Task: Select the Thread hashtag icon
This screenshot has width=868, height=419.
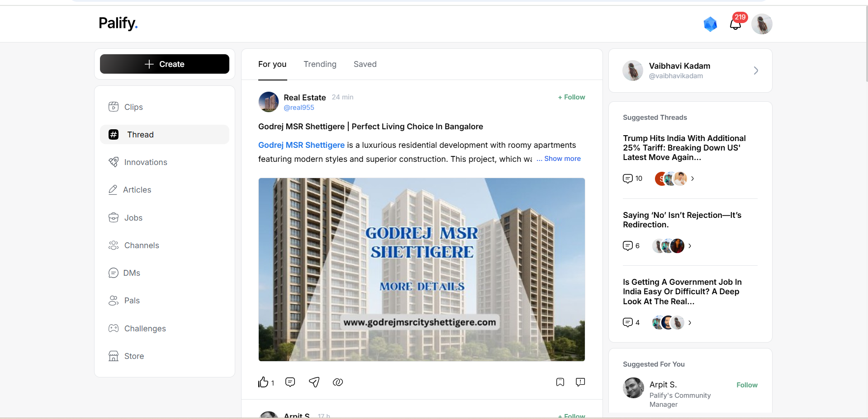Action: click(114, 134)
